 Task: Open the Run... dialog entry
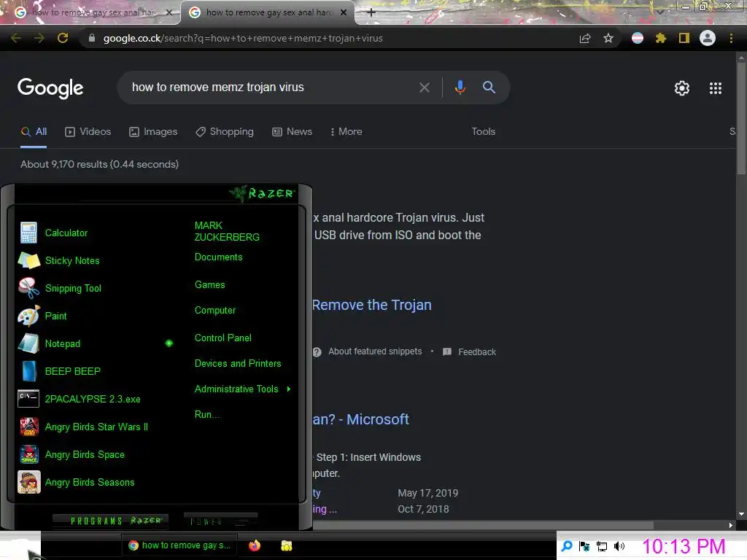pos(207,414)
